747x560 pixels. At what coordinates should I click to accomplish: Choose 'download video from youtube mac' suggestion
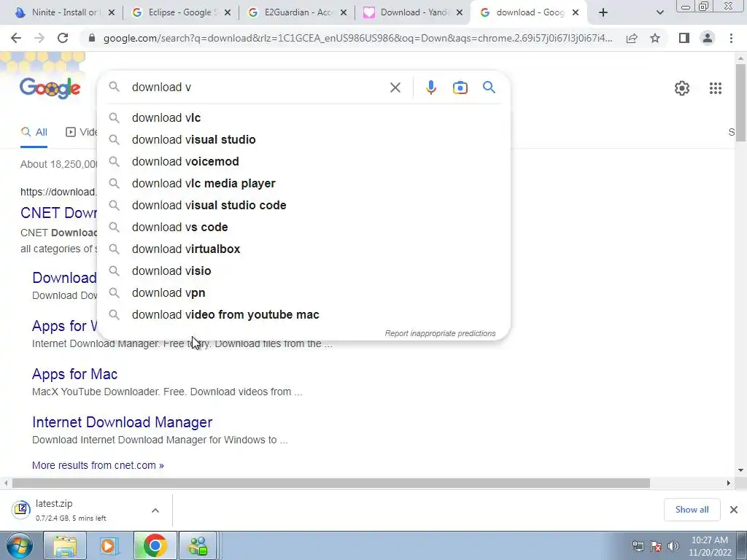303,315
